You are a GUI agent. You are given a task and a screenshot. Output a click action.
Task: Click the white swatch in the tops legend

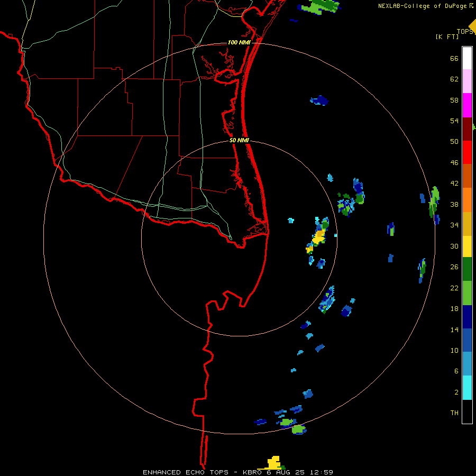[x=467, y=58]
